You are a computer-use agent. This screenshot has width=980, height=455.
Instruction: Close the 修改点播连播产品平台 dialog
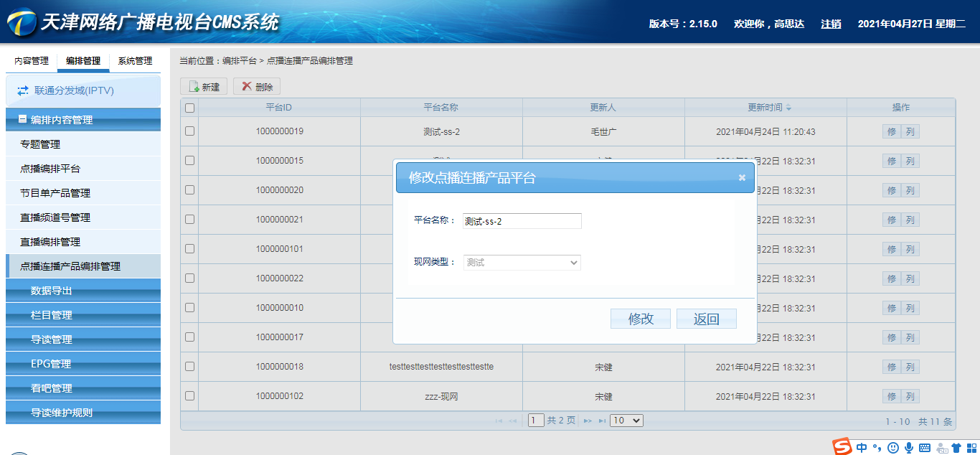[x=742, y=178]
